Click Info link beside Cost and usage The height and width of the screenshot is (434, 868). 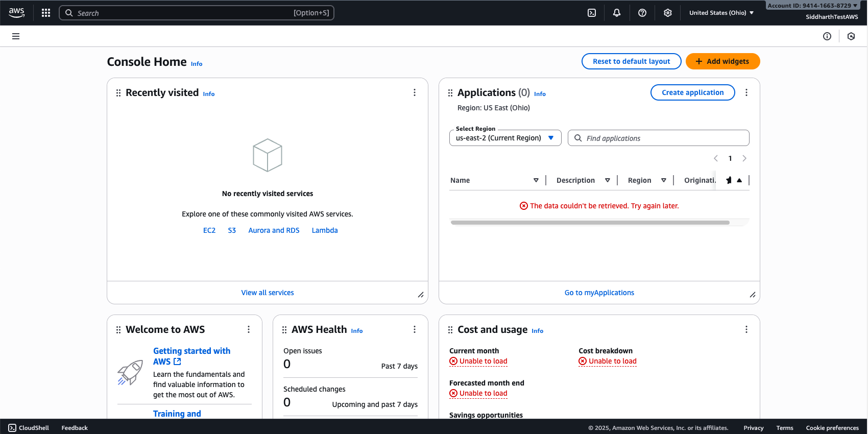537,331
